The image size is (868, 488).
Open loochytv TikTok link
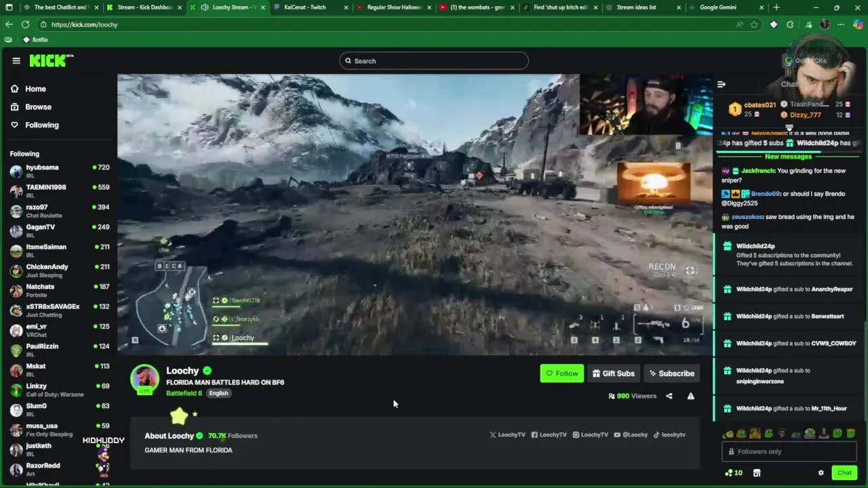(x=669, y=435)
